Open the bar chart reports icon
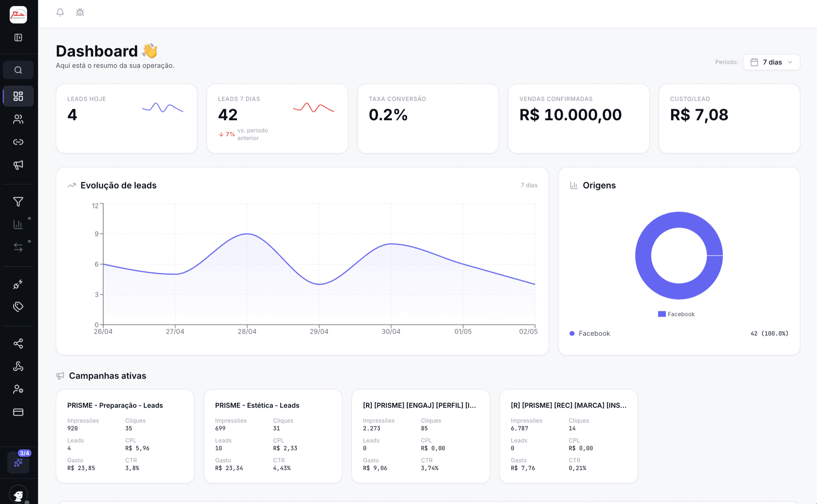The height and width of the screenshot is (504, 817). [18, 224]
